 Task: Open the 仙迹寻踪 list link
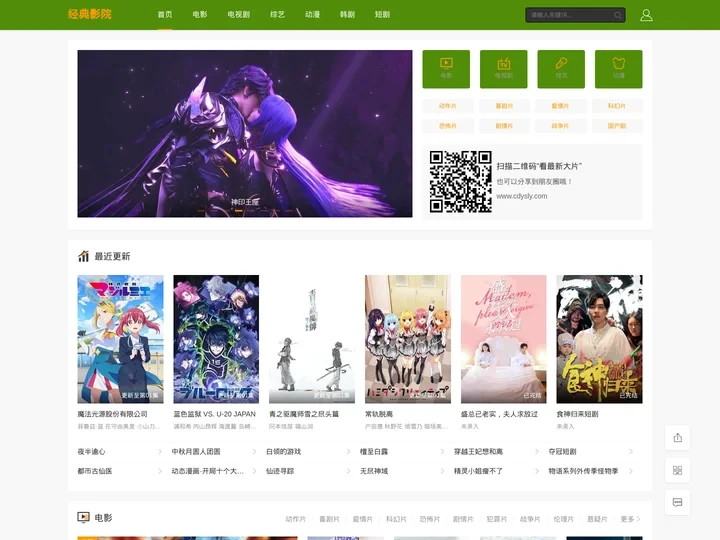click(280, 471)
